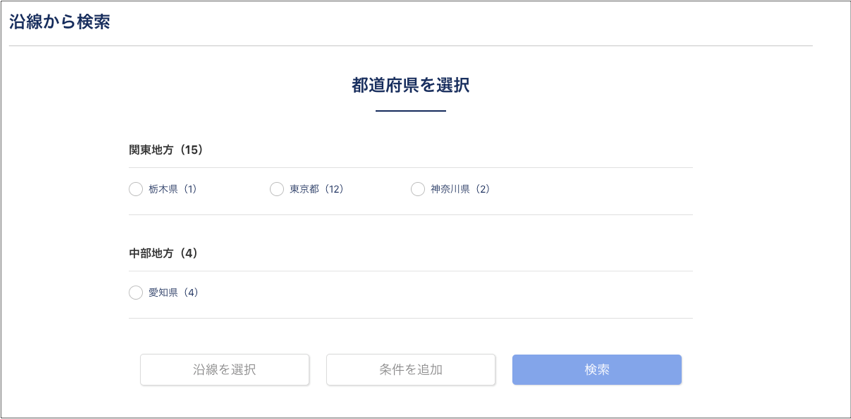Click the 神奈川県（2） label text
This screenshot has width=851, height=419.
pos(460,189)
